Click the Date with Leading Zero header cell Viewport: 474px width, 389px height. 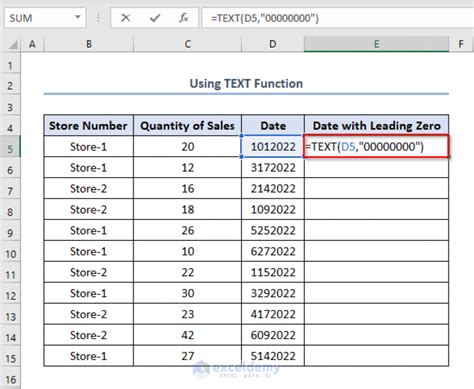pyautogui.click(x=376, y=126)
